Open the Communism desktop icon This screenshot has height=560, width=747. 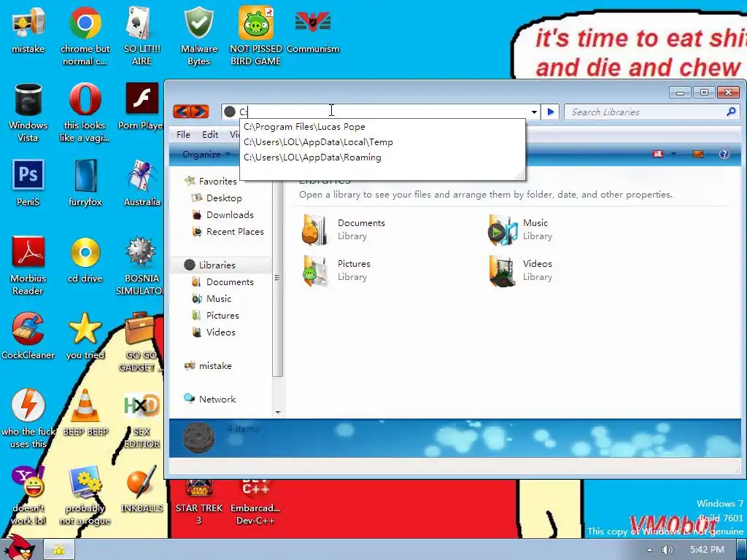coord(313,30)
